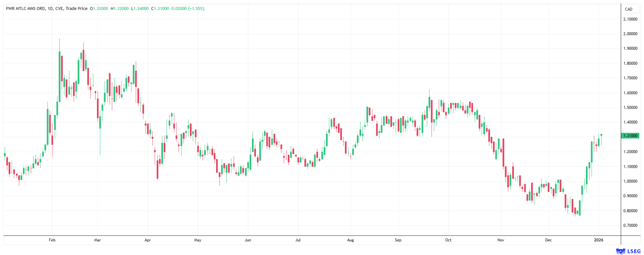644x255 pixels.
Task: Click the Oct label on time axis
Action: (448, 240)
